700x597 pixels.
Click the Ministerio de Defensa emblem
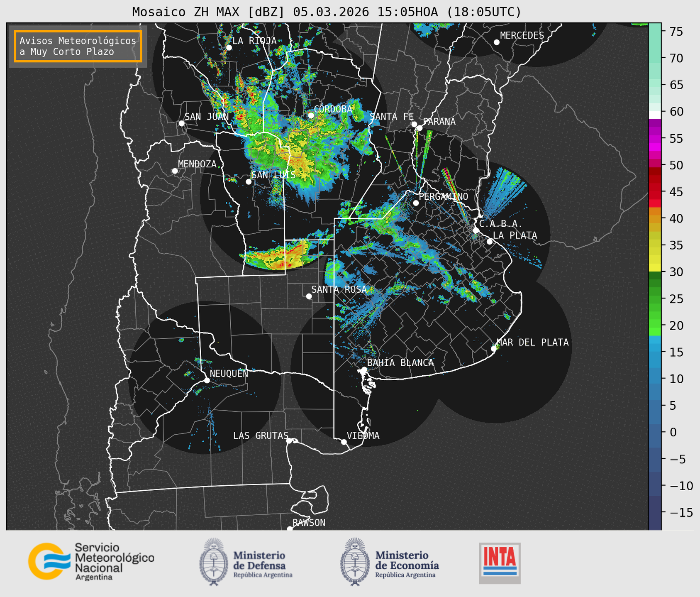(x=214, y=562)
